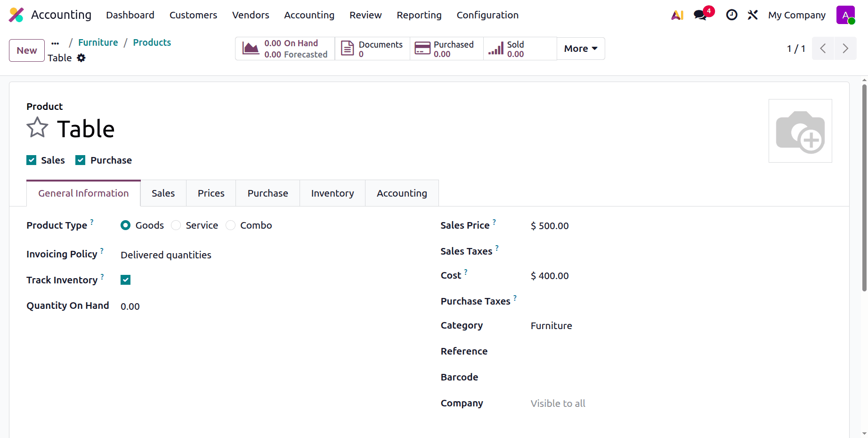Click the New button

tap(27, 50)
